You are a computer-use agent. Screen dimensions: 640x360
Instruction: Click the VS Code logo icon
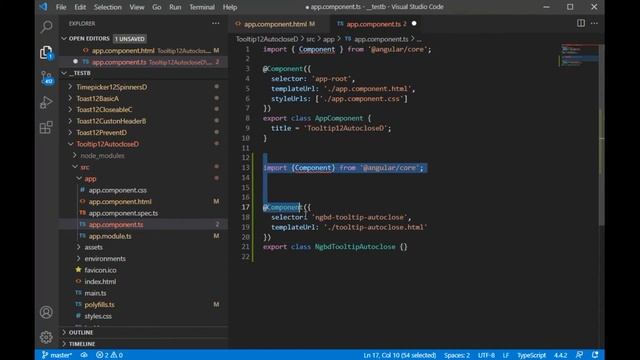pyautogui.click(x=43, y=7)
